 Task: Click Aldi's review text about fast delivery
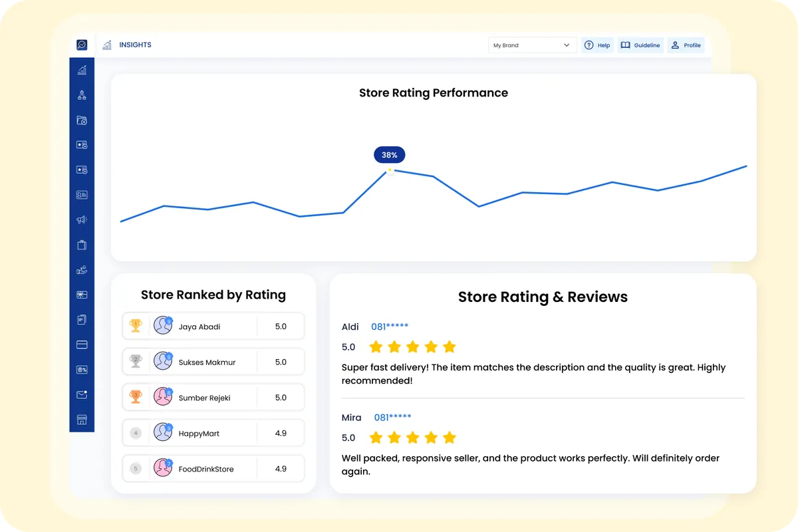[x=533, y=374]
